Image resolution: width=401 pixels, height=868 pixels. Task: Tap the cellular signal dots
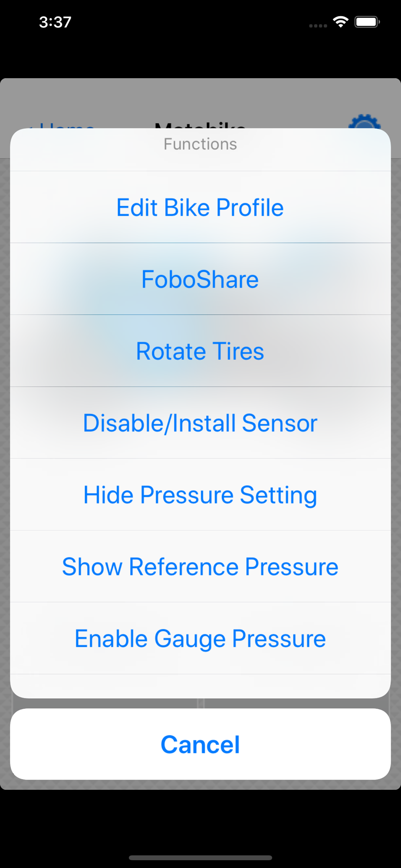coord(318,26)
